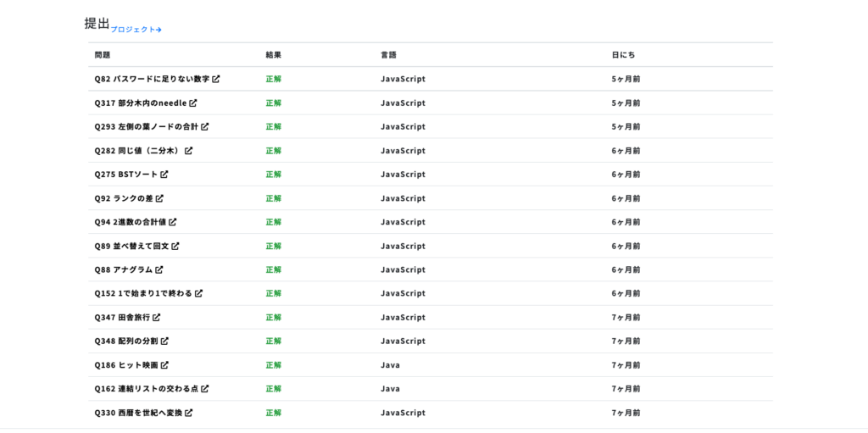Click external link icon next to Q89 並べ替えて回文

click(175, 246)
